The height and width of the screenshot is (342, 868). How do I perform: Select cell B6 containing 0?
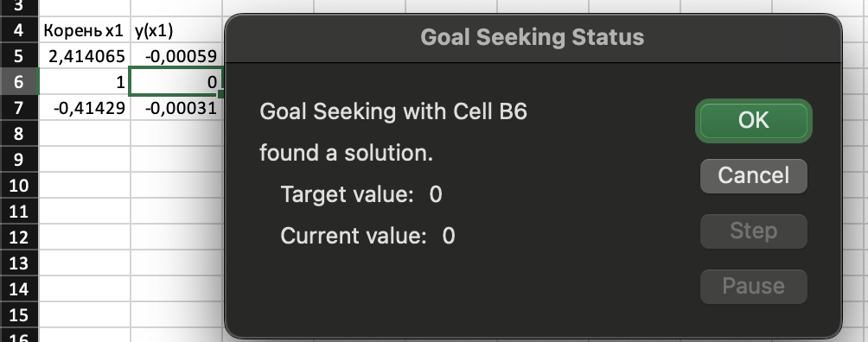click(176, 82)
